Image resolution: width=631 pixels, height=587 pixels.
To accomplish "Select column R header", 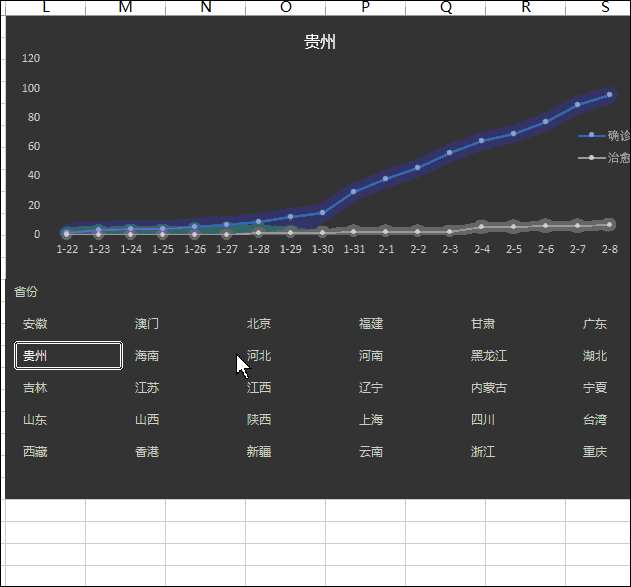I will click(x=526, y=7).
